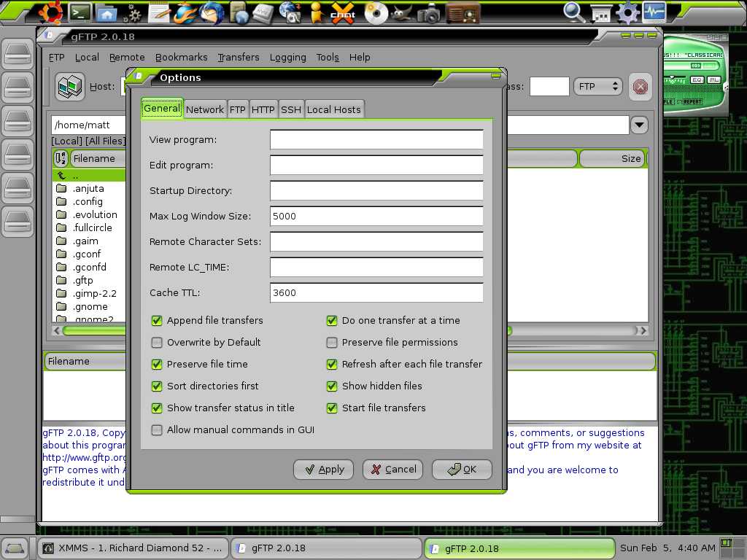Switch to the Local Hosts tab
The width and height of the screenshot is (747, 560).
coord(334,109)
